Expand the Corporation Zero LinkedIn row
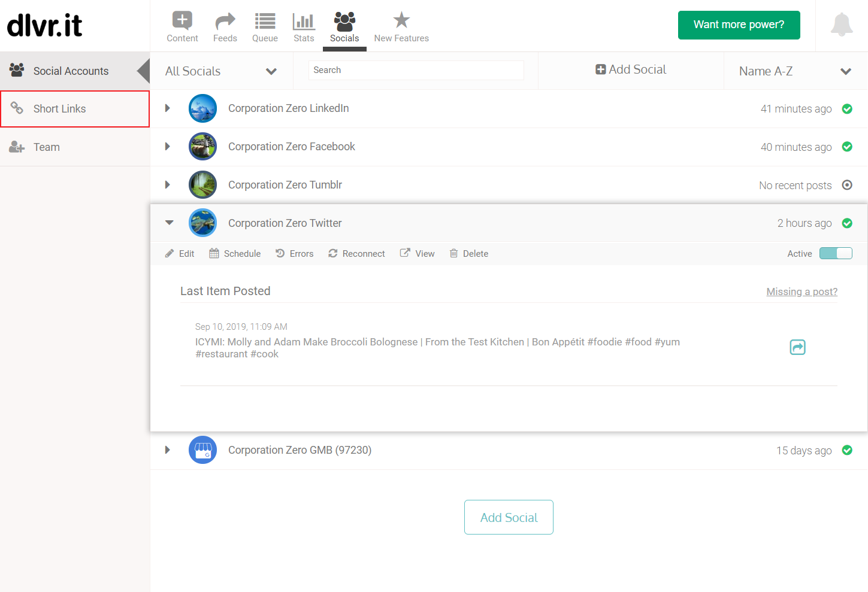 [168, 108]
